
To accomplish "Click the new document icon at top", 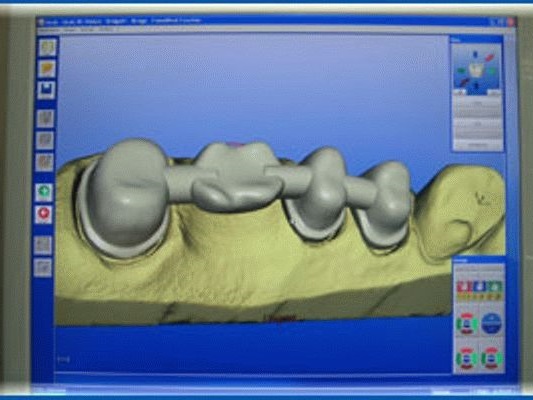I will [48, 48].
